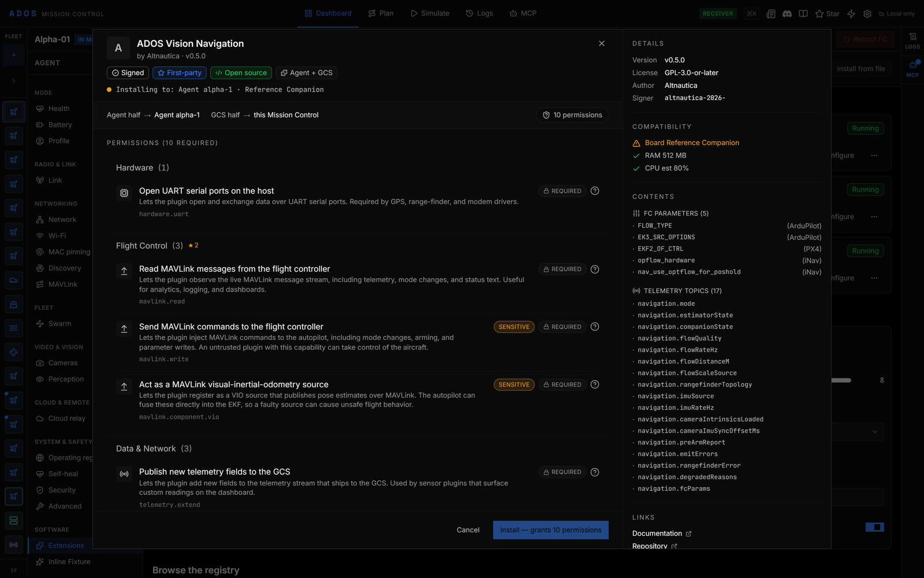
Task: Click help icon for Publish new telemetry fields
Action: [595, 472]
